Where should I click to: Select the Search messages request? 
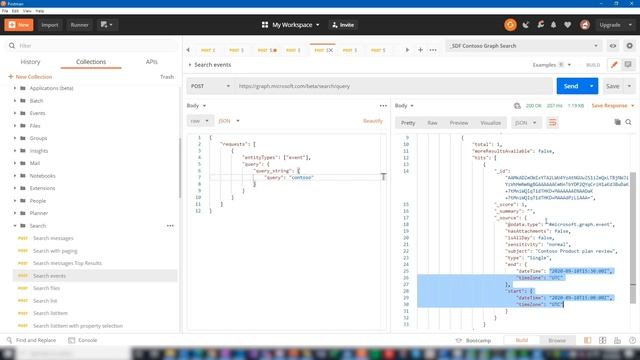[x=53, y=238]
